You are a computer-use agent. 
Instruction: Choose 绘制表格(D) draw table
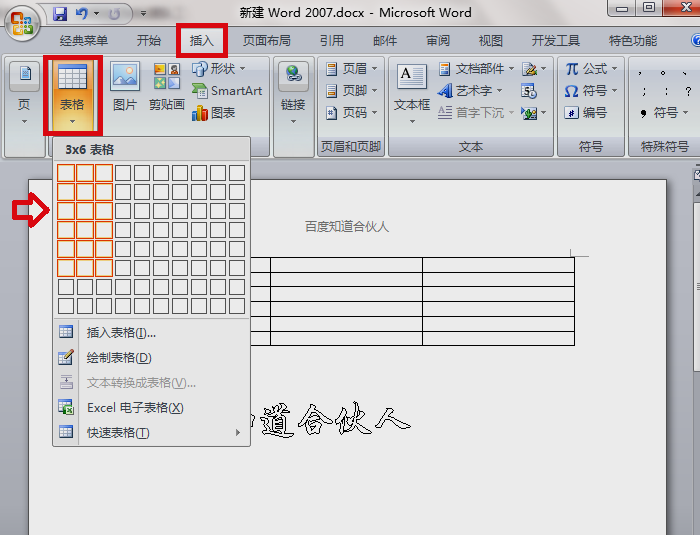tap(152, 357)
